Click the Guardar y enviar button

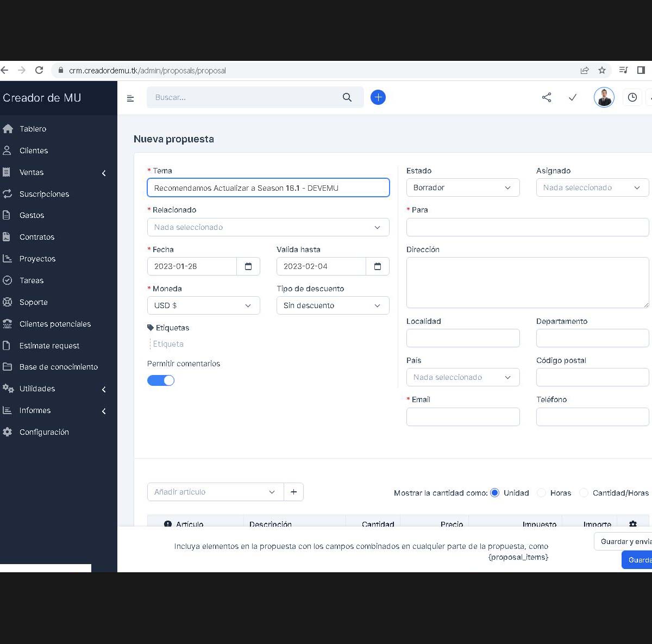click(x=623, y=541)
